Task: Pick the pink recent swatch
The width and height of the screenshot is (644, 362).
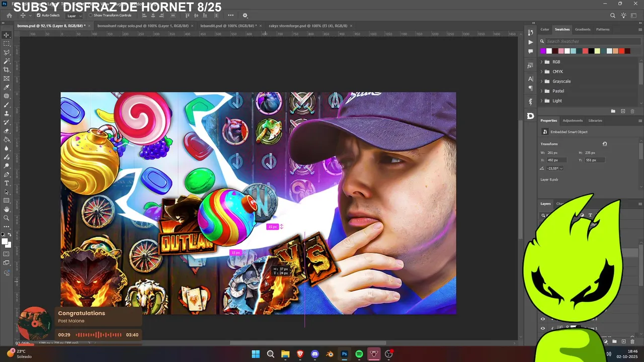Action: tap(561, 51)
